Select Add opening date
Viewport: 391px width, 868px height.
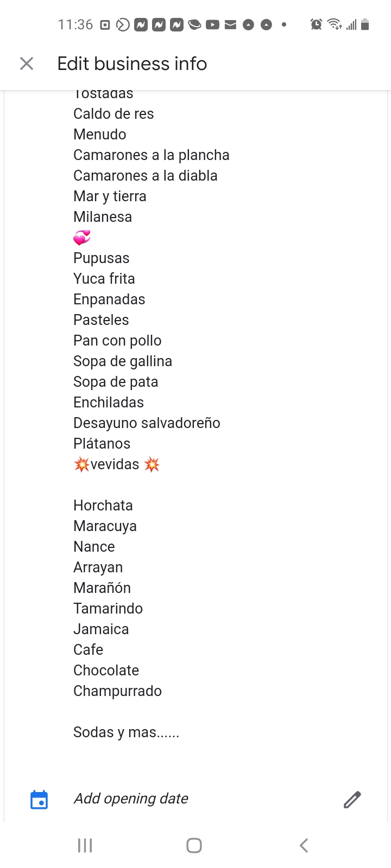pyautogui.click(x=131, y=799)
